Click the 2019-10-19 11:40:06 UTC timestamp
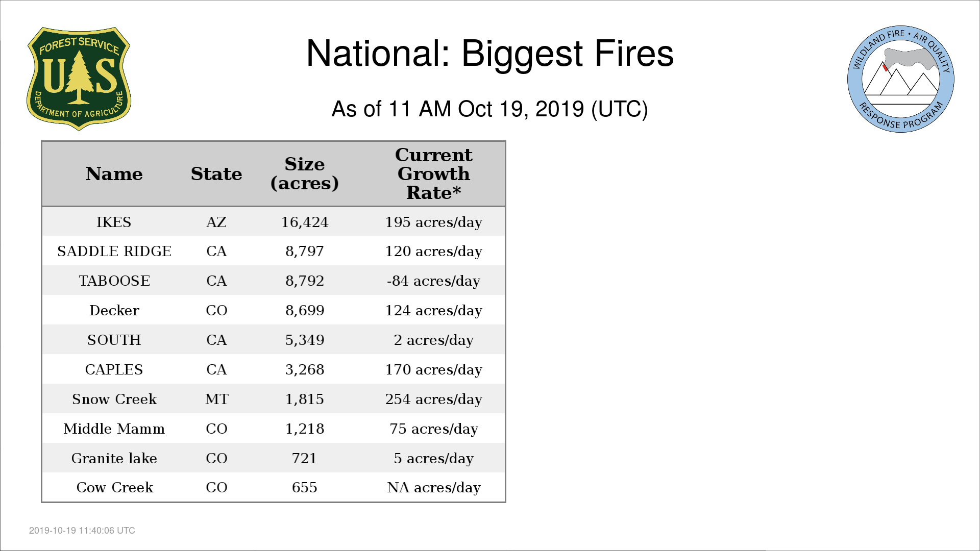The image size is (980, 551). pos(82,531)
